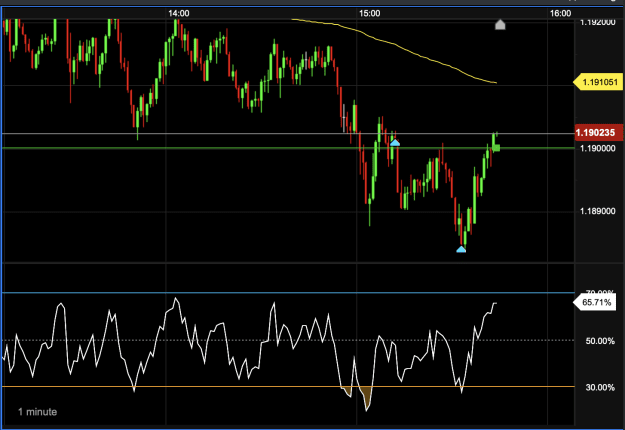Click the gray alert marker at chart top
This screenshot has width=625, height=430.
(x=500, y=25)
